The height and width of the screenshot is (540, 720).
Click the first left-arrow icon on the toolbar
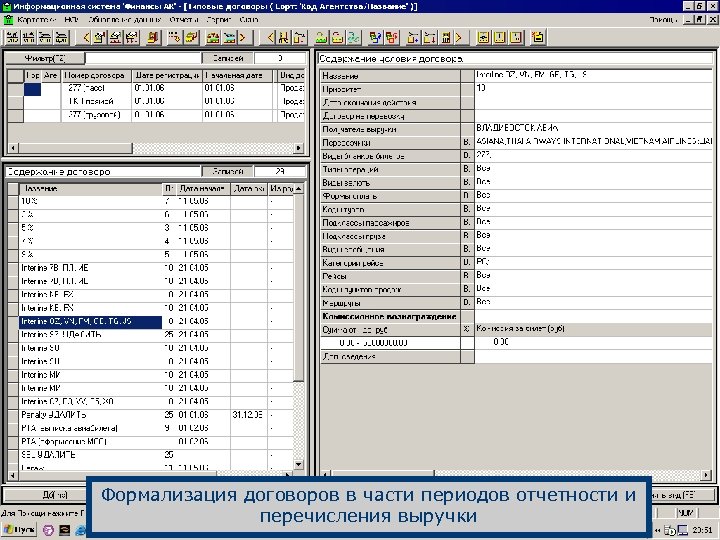pyautogui.click(x=86, y=37)
